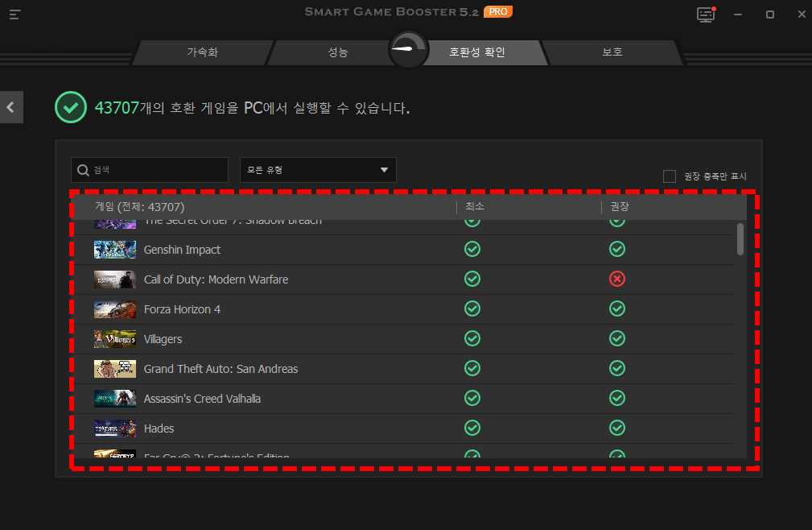Select the Forza Horizon 4 title
The image size is (812, 530).
point(182,309)
